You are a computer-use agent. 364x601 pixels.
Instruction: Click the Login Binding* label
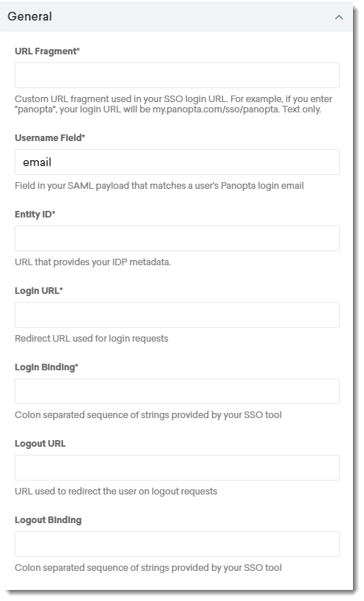[x=46, y=367]
